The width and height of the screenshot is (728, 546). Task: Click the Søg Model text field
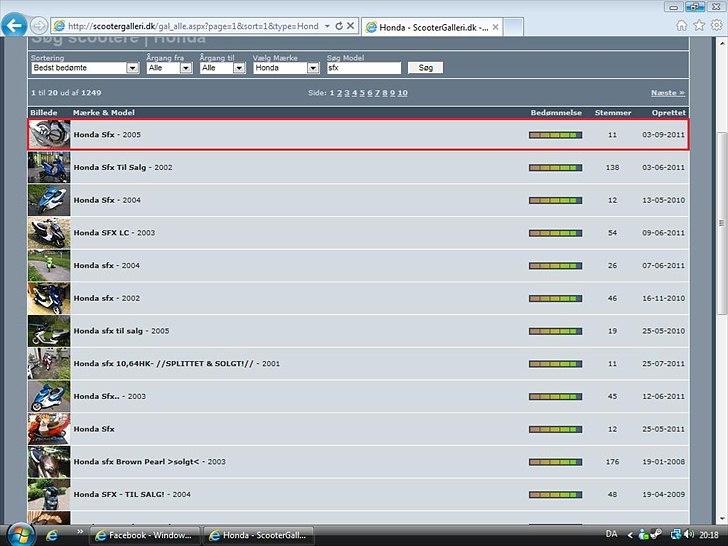tap(364, 68)
